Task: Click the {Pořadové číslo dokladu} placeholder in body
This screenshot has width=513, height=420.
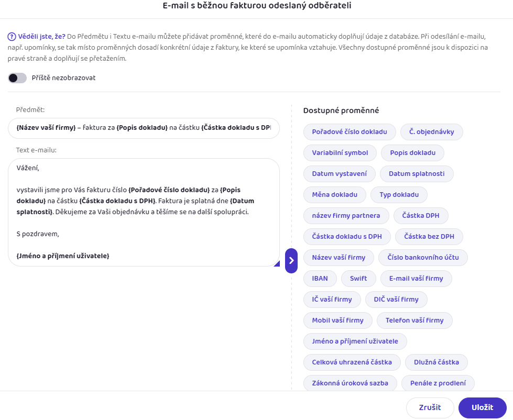Action: 169,190
